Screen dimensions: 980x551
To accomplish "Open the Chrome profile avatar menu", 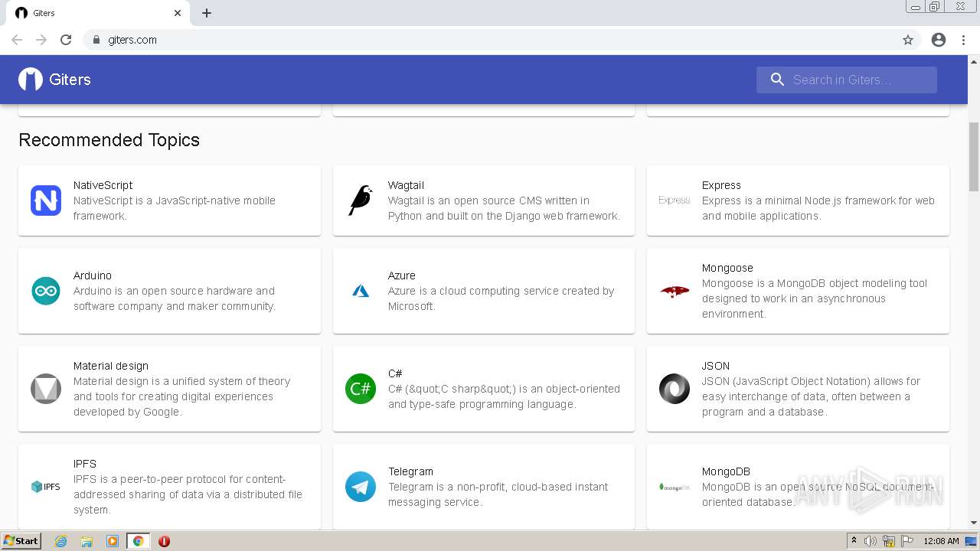I will pyautogui.click(x=939, y=40).
